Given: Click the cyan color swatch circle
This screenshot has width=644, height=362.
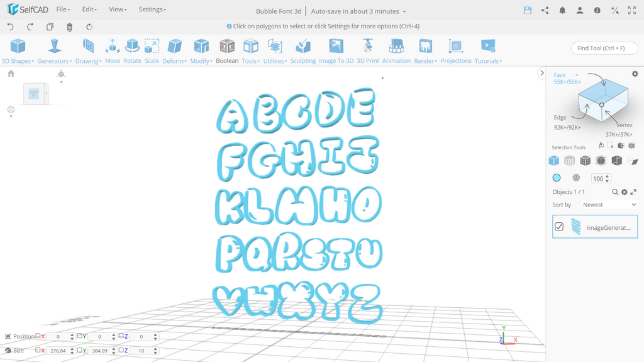Looking at the screenshot, I should (x=557, y=178).
